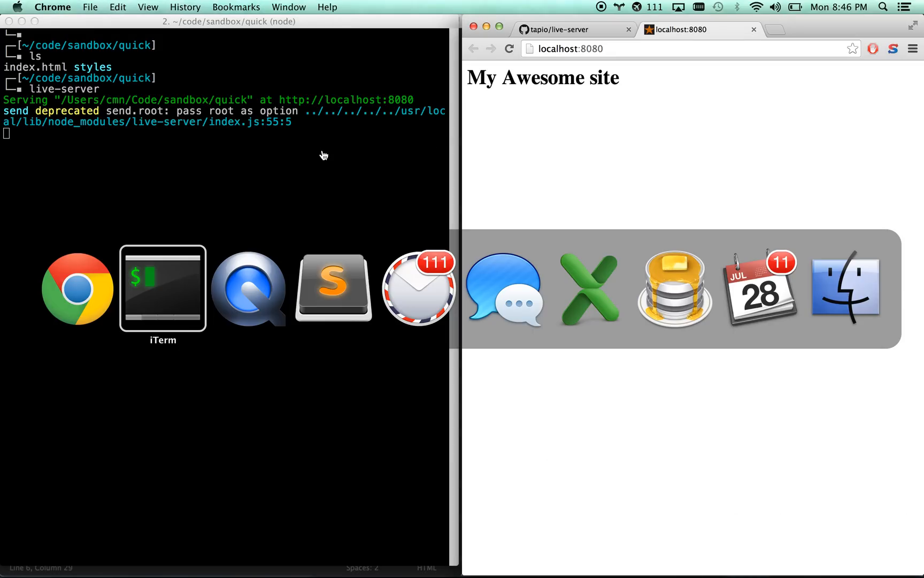Viewport: 924px width, 578px height.
Task: Open QuickTime Player from the app switcher
Action: click(x=248, y=289)
